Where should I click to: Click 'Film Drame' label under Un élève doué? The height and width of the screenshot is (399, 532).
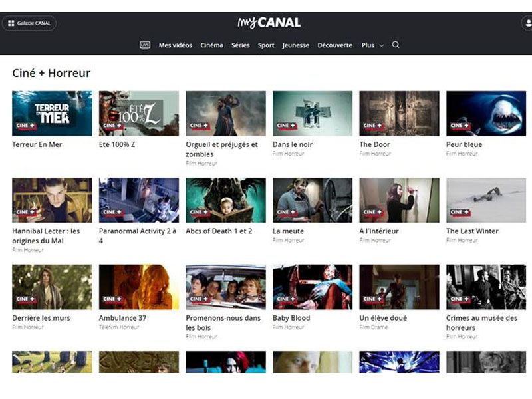[374, 327]
